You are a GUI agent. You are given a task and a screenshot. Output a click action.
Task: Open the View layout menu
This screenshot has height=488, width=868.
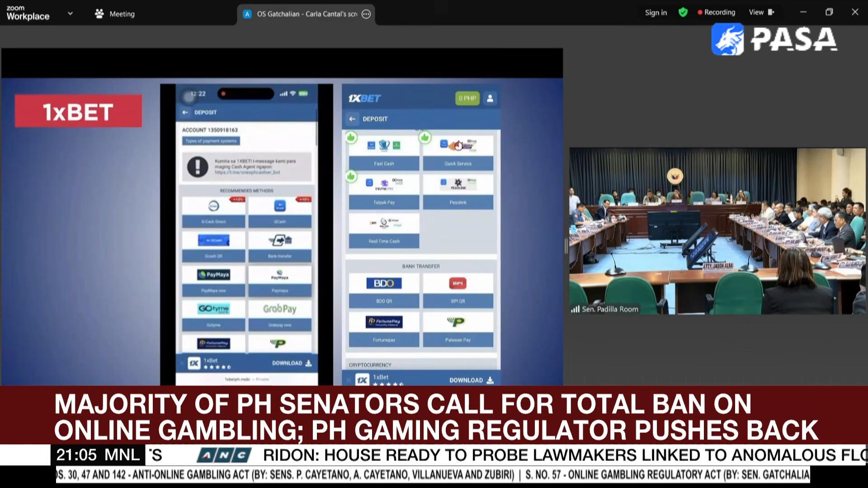click(x=761, y=13)
